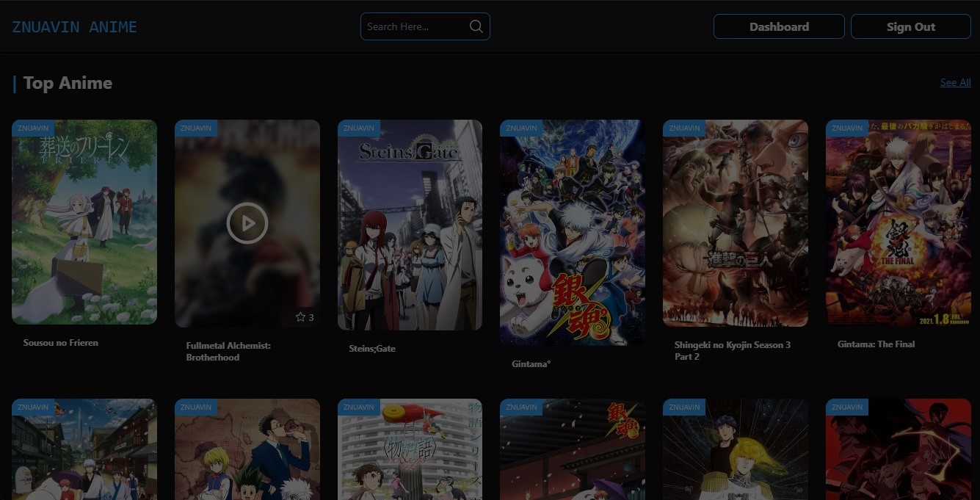980x500 pixels.
Task: Choose the Gintama° poster image
Action: pos(573,231)
